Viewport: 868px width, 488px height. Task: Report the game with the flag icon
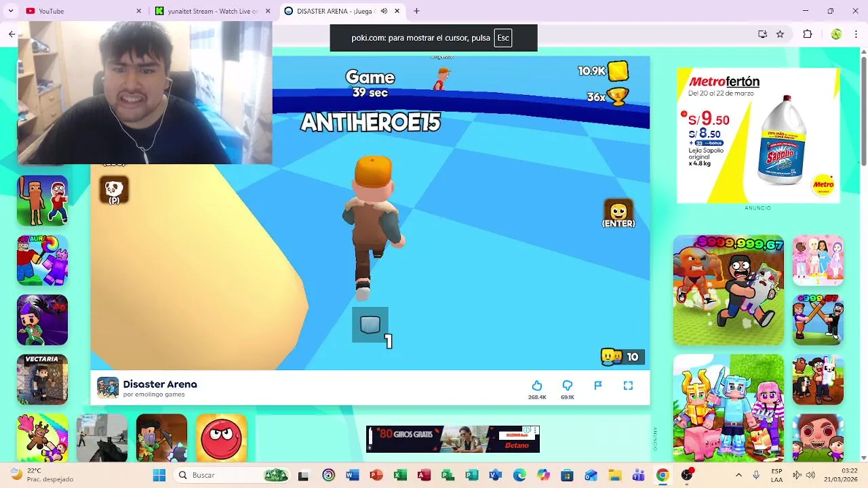pos(598,385)
